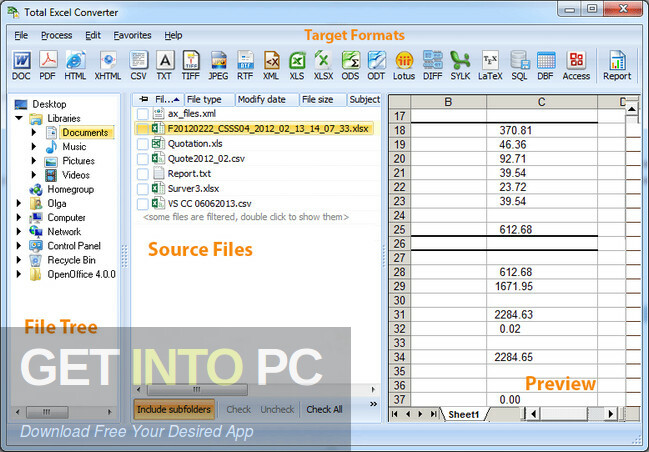Tick checkbox beside Report.txt
This screenshot has height=452, width=649.
point(142,173)
